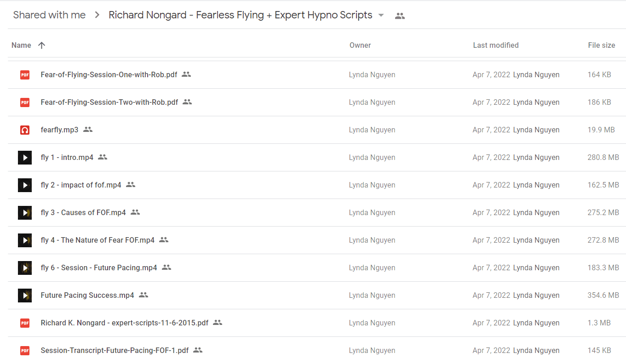The height and width of the screenshot is (364, 626).
Task: Click the PDF icon for Fear-of-Flying-Session-One-with-Rob.pdf
Action: click(x=25, y=74)
